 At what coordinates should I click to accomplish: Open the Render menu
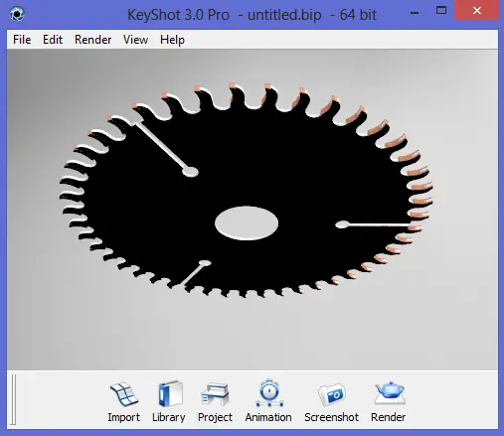pyautogui.click(x=93, y=40)
